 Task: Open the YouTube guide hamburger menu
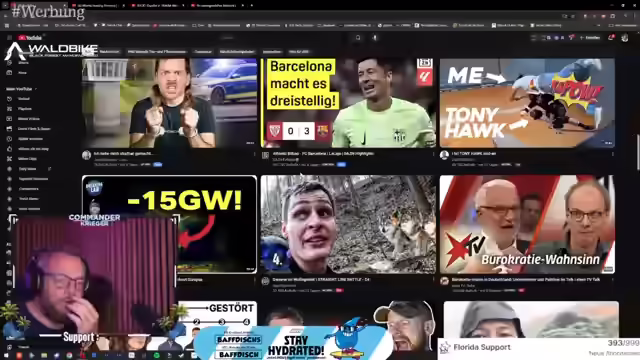9,38
